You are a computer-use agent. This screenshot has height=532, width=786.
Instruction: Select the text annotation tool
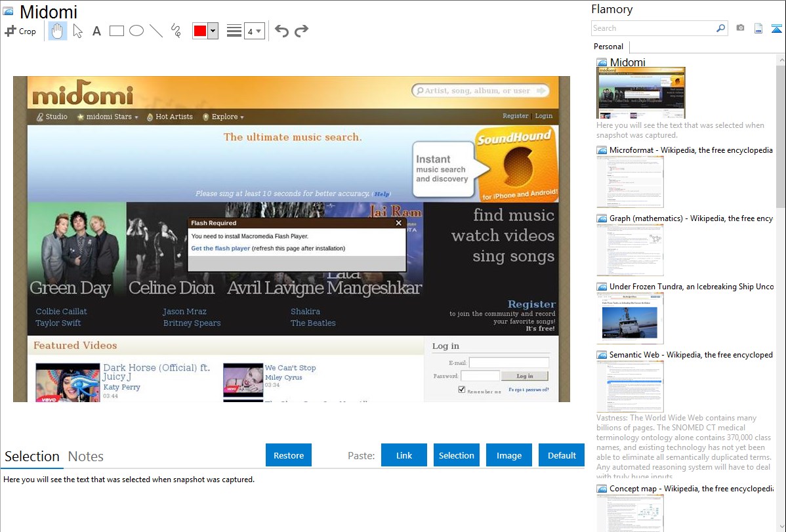pyautogui.click(x=96, y=31)
